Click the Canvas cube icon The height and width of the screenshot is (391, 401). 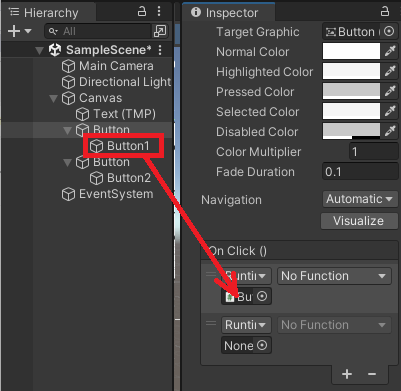[x=68, y=98]
